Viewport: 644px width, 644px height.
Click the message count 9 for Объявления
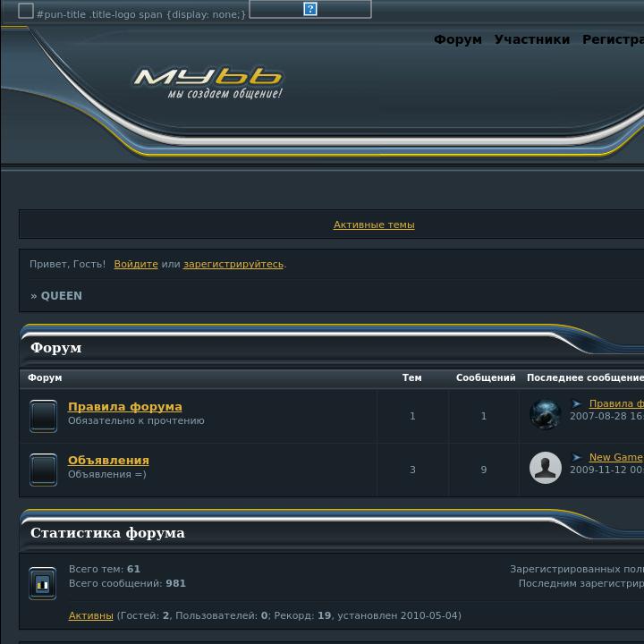483,470
